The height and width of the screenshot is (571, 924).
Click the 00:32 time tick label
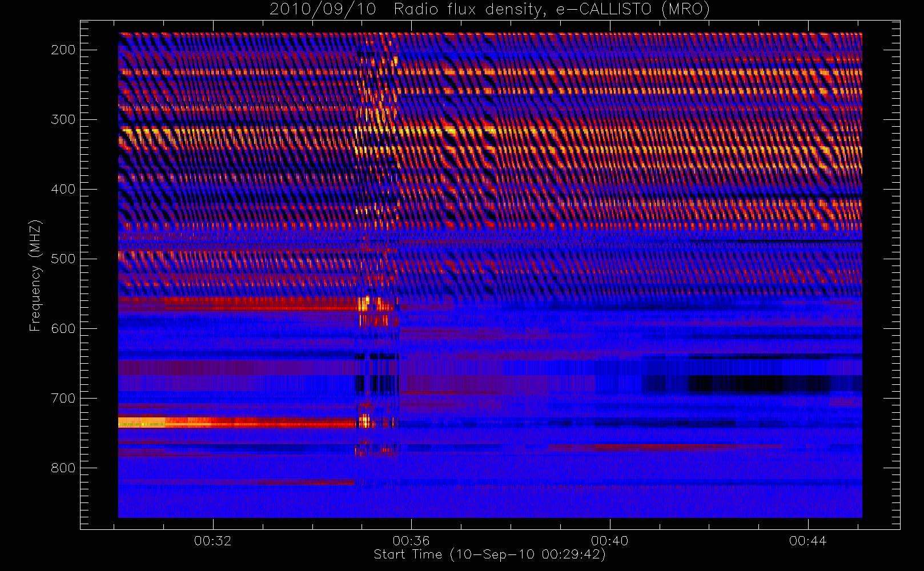click(x=213, y=541)
